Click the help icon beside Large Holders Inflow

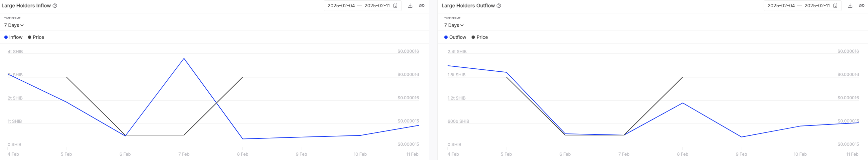pyautogui.click(x=55, y=6)
